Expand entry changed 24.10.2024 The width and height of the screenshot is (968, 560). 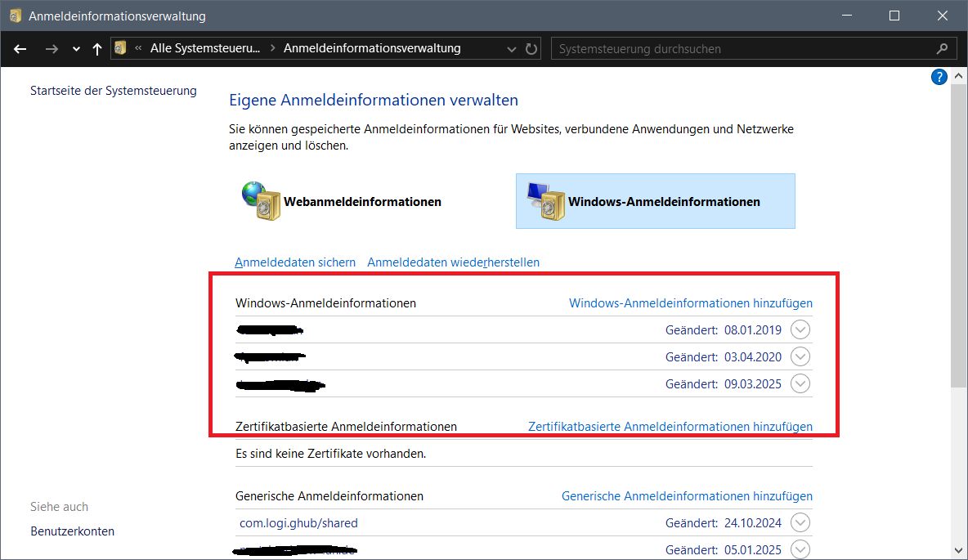click(800, 523)
